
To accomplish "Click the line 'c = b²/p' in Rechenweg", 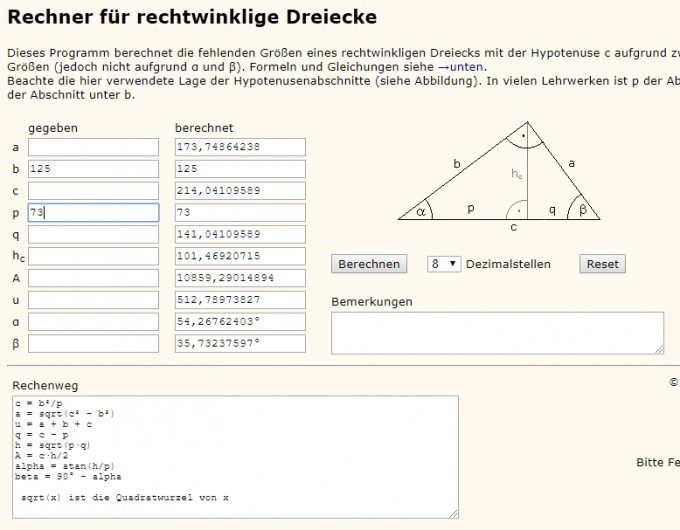I will [x=39, y=403].
